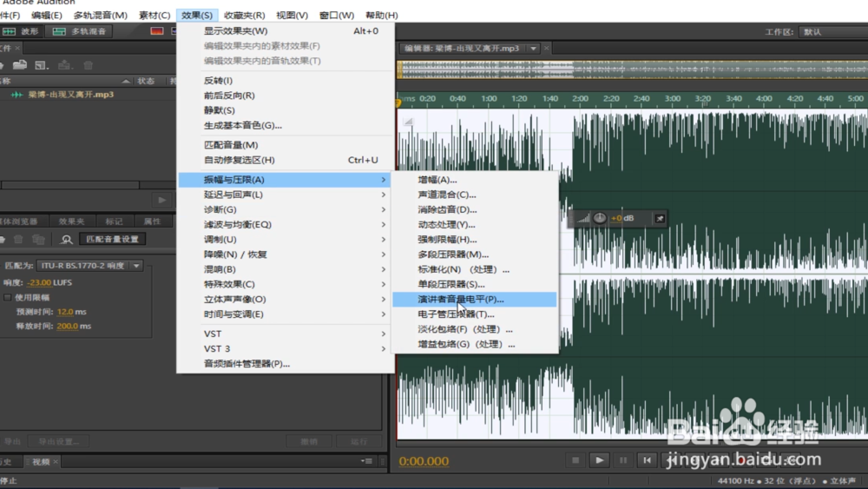Viewport: 868px width, 489px height.
Task: Click the Pause transport button
Action: coord(623,460)
